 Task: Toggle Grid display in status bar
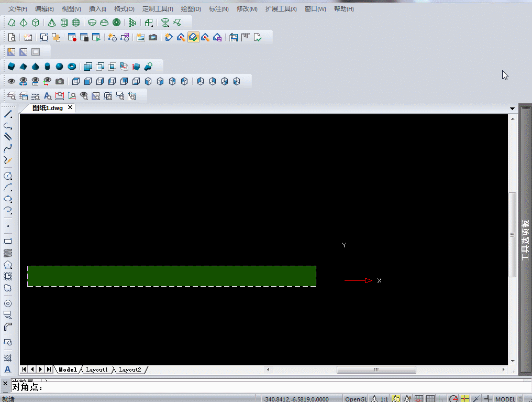pos(430,399)
